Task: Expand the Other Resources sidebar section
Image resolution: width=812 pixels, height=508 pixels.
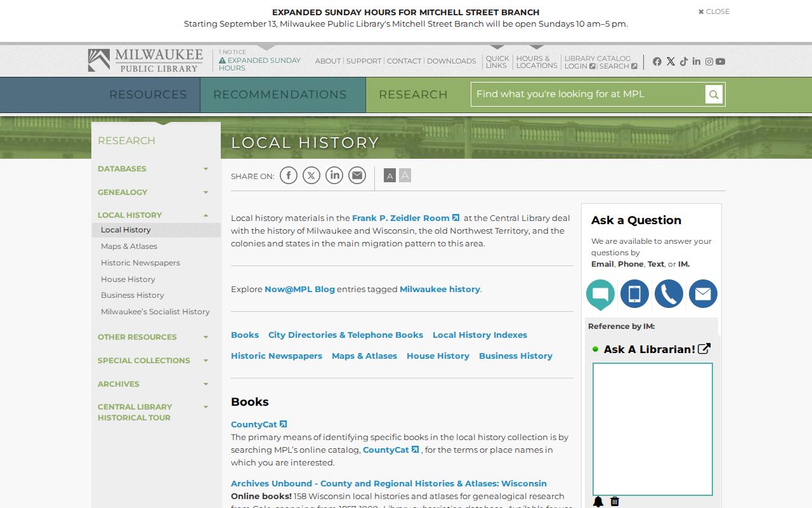Action: 206,337
